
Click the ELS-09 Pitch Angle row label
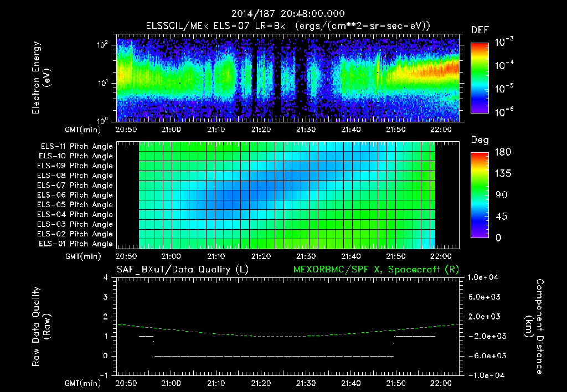pyautogui.click(x=75, y=166)
